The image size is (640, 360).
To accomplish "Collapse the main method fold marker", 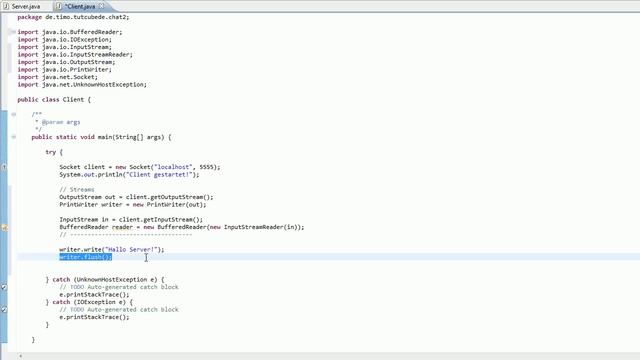I will pos(13,137).
